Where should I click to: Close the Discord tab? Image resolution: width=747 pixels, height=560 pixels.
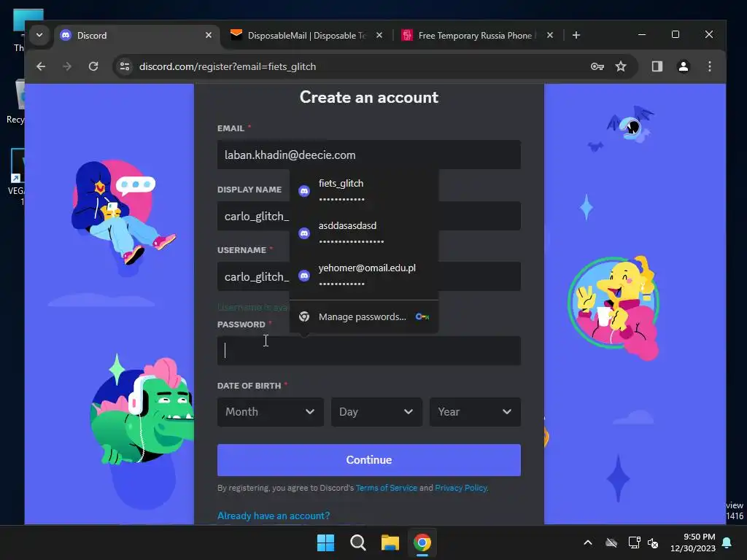(x=208, y=35)
